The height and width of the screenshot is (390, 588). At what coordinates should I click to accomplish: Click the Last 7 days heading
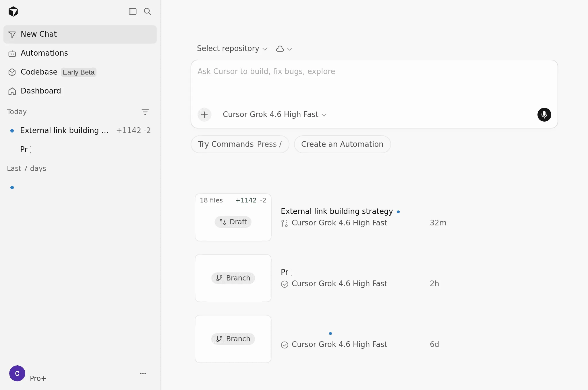(26, 168)
